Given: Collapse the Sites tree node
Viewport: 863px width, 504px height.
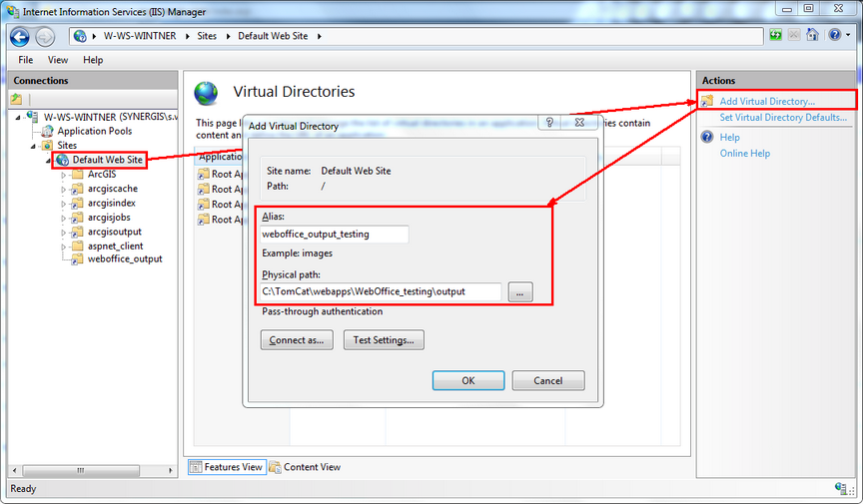Looking at the screenshot, I should (x=33, y=146).
